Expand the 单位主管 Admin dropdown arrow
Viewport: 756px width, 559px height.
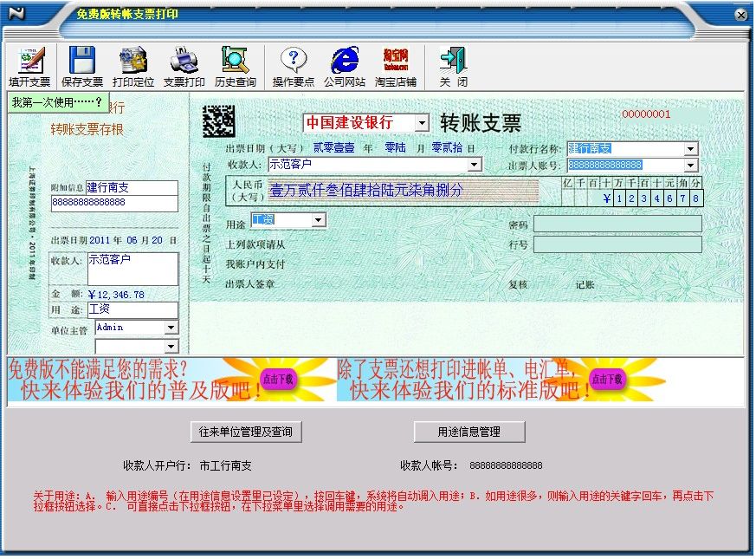pos(171,328)
